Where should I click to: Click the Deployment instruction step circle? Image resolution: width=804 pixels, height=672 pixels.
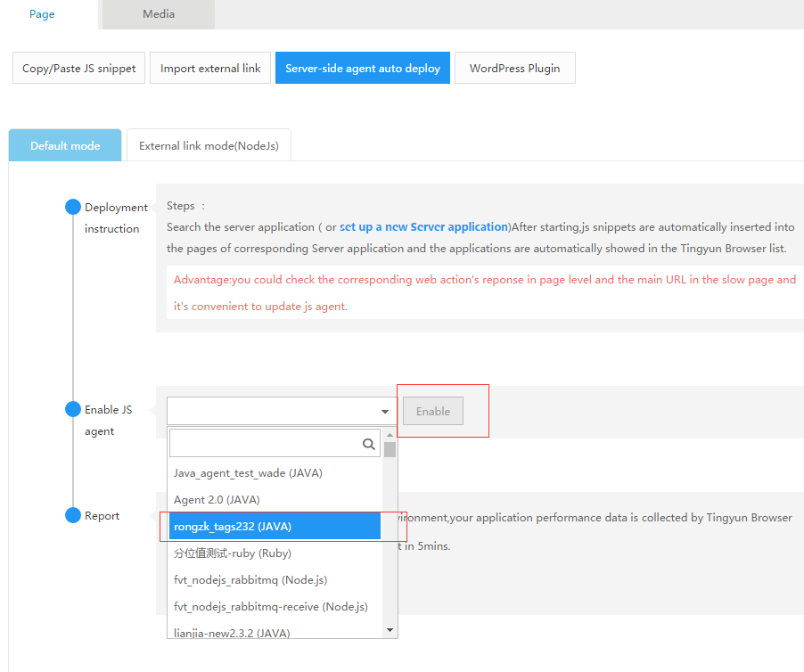pyautogui.click(x=73, y=208)
